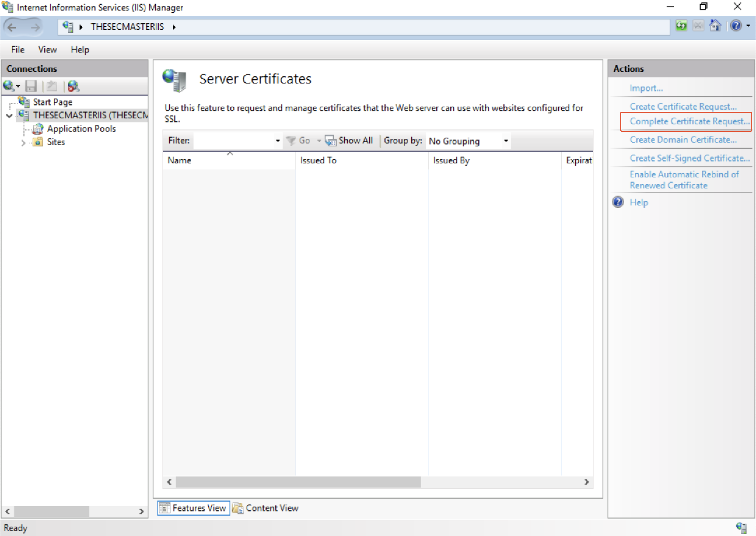756x536 pixels.
Task: Click the IIS Manager title bar icon
Action: click(x=8, y=7)
